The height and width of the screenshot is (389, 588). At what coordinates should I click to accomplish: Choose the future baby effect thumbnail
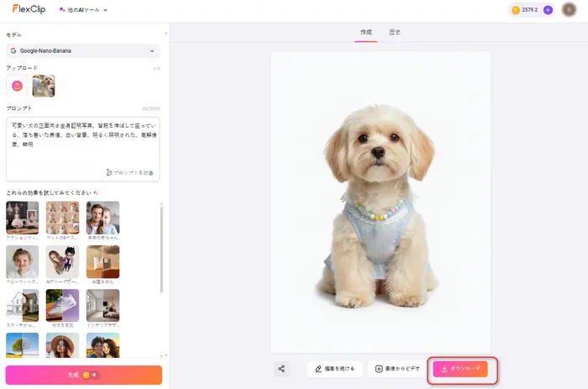tap(102, 218)
